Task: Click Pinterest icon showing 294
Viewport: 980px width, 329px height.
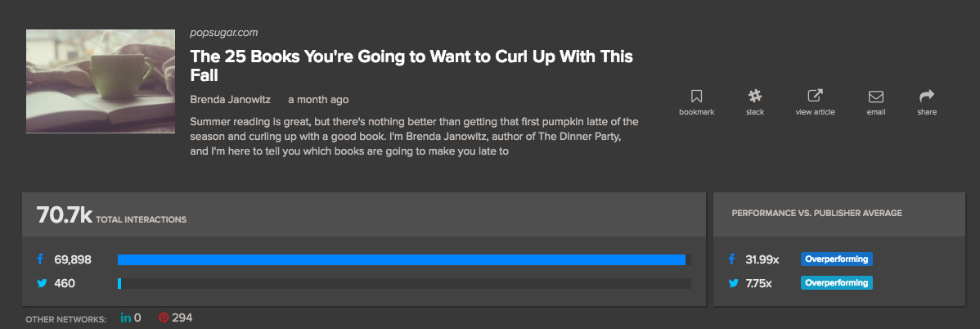Action: click(163, 318)
